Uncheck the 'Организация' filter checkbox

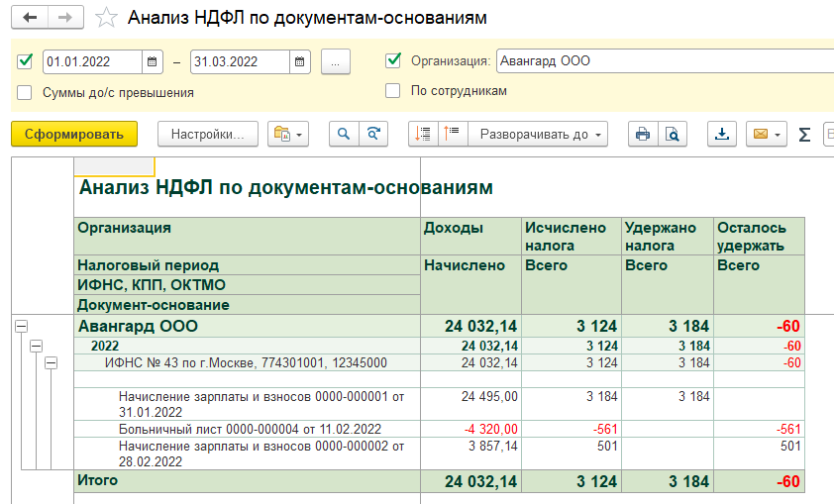tap(393, 60)
